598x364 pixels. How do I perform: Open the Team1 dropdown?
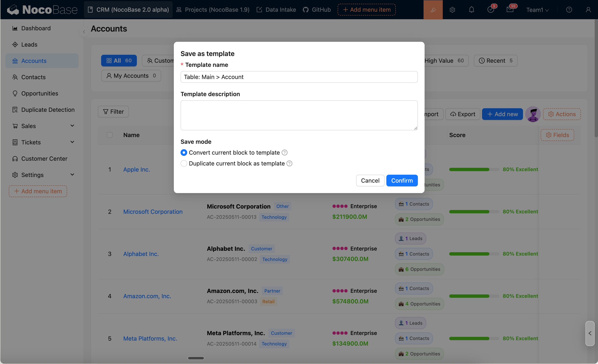pos(537,10)
